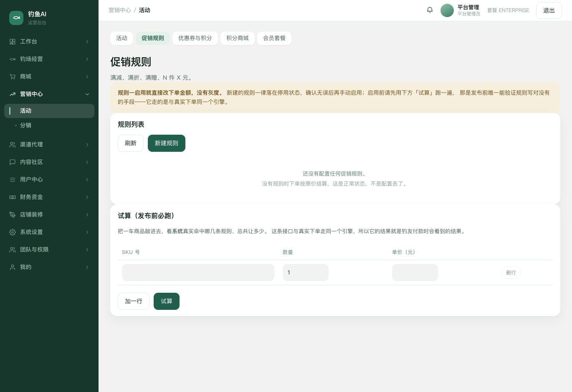The width and height of the screenshot is (572, 392).
Task: Click the 钓鱼AI fish logo icon
Action: tap(16, 18)
